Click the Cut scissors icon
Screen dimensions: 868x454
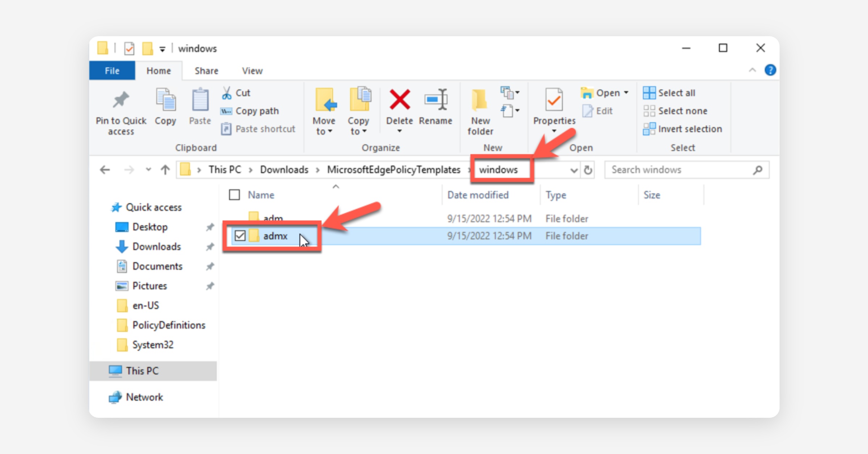[227, 93]
